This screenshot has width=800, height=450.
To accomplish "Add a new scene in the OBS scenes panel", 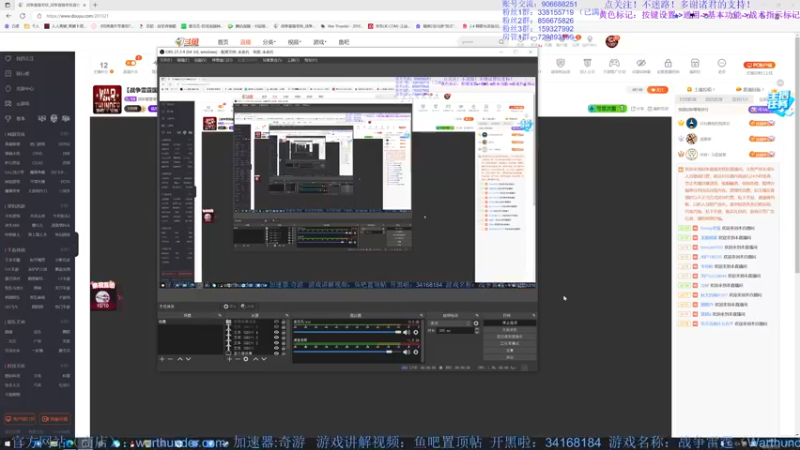I will pyautogui.click(x=162, y=359).
